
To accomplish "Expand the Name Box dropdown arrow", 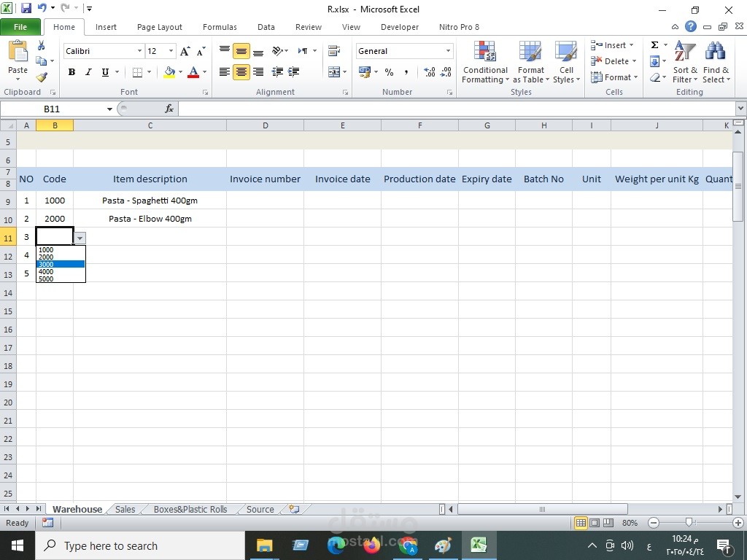I will tap(109, 109).
